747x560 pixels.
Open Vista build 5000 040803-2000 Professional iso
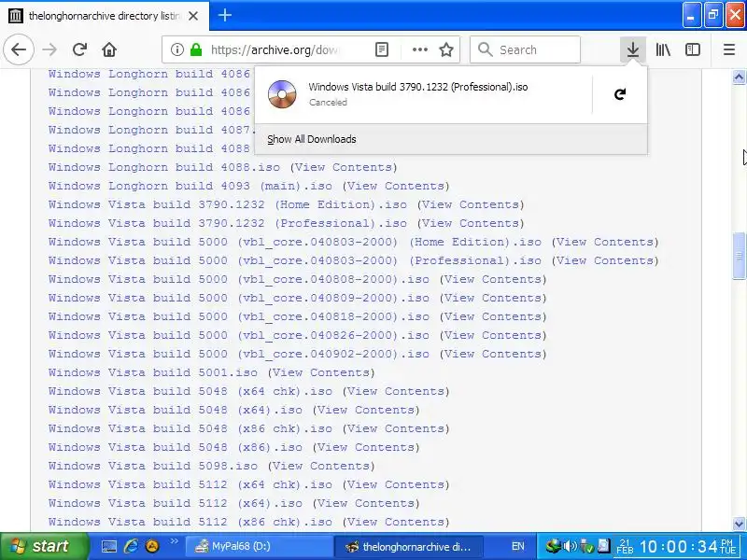[x=295, y=260]
